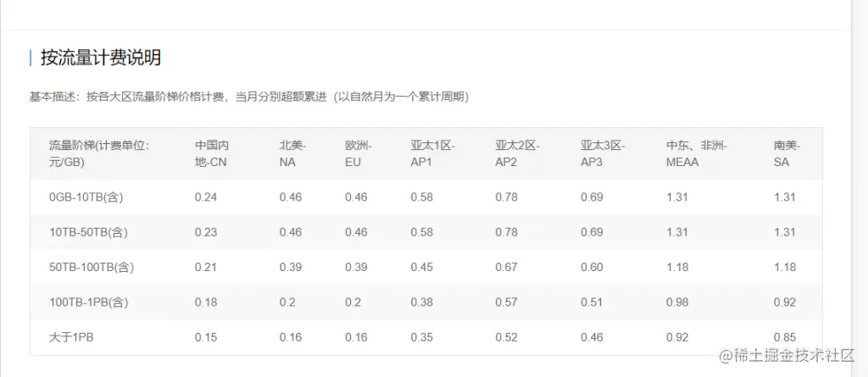
Task: Select the 100TB-1PB(含) row label
Action: [89, 302]
